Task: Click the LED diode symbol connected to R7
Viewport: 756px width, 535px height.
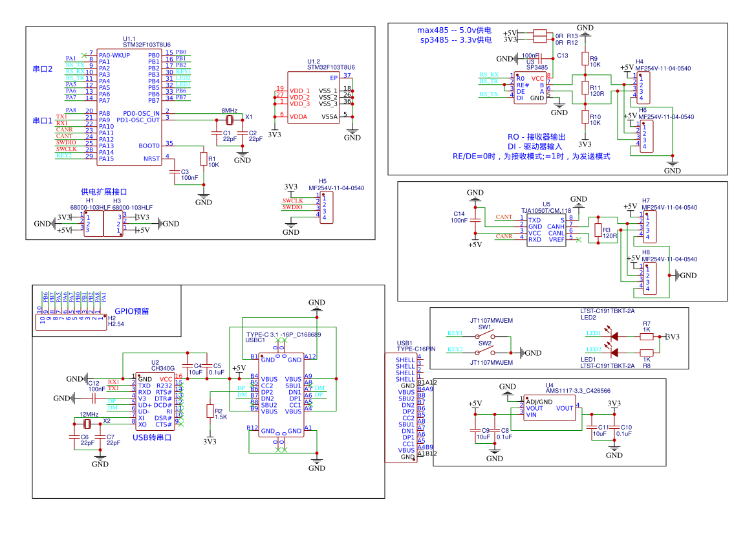Action: coord(614,336)
